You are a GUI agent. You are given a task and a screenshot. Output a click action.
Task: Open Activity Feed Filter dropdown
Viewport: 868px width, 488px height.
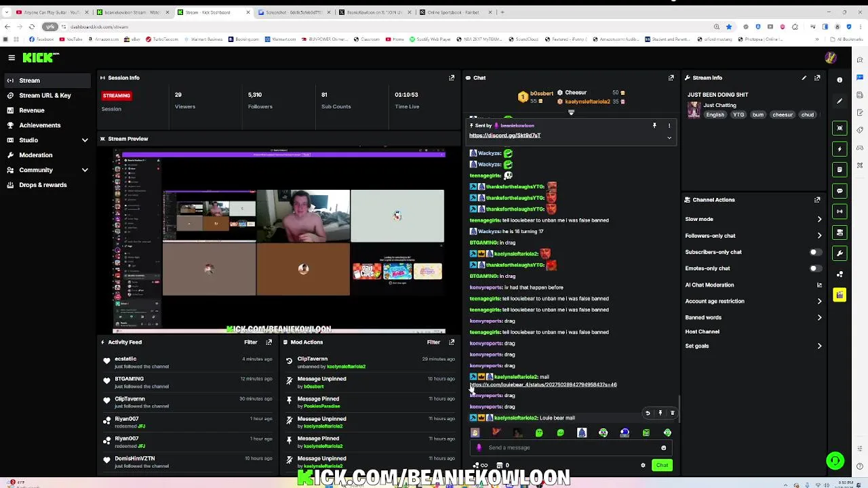click(251, 342)
